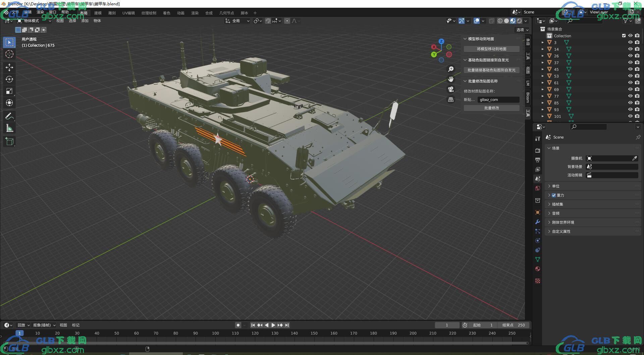Click the 批量修改 button

coord(492,108)
